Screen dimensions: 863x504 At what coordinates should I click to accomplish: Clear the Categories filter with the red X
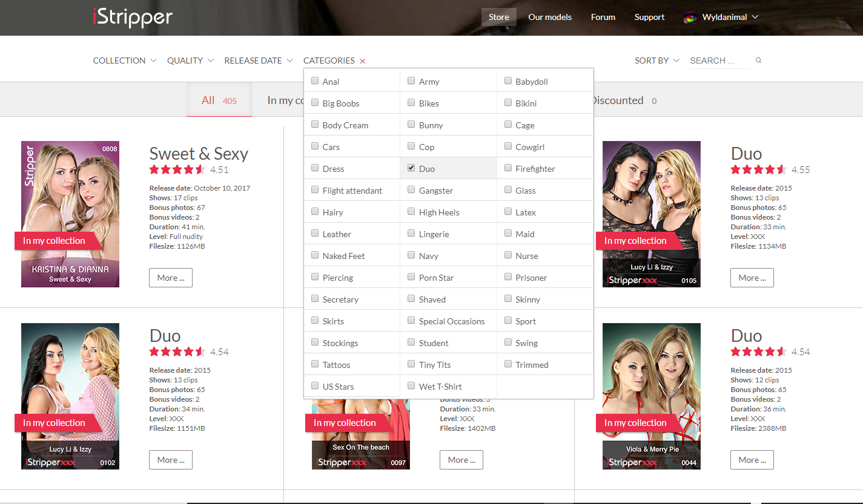click(363, 61)
